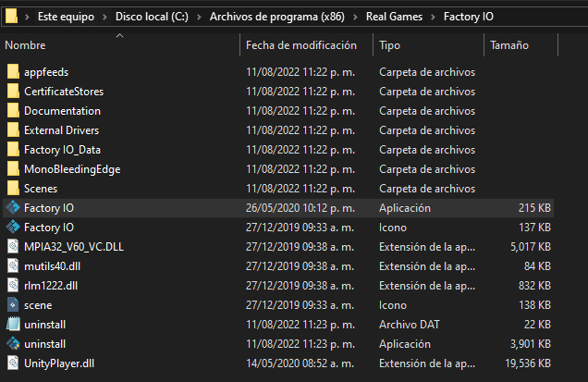Go to Real Games breadcrumb folder
Screen dimensions: 588x382
pos(396,17)
